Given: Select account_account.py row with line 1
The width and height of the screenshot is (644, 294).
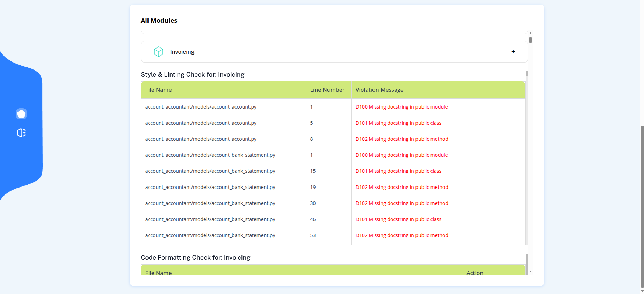Looking at the screenshot, I should coord(333,107).
